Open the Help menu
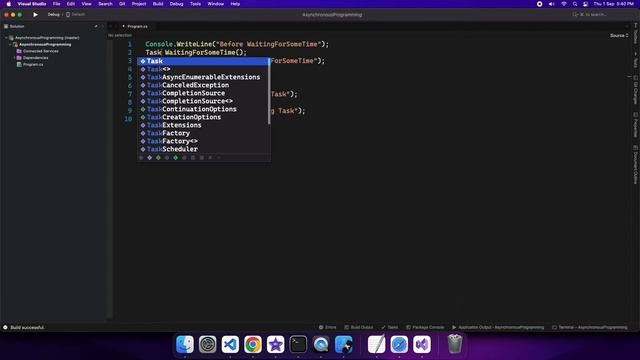This screenshot has height=360, width=640. click(x=235, y=4)
